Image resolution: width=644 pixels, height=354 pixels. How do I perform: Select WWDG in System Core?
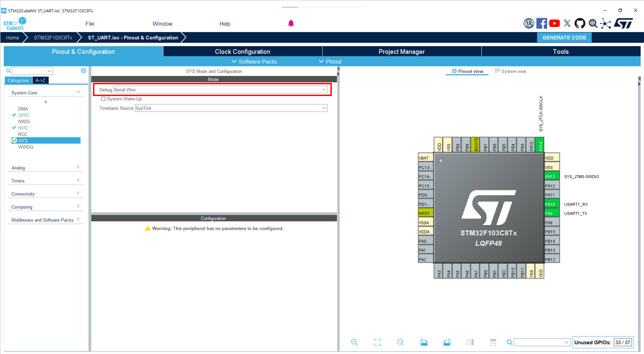[x=26, y=147]
